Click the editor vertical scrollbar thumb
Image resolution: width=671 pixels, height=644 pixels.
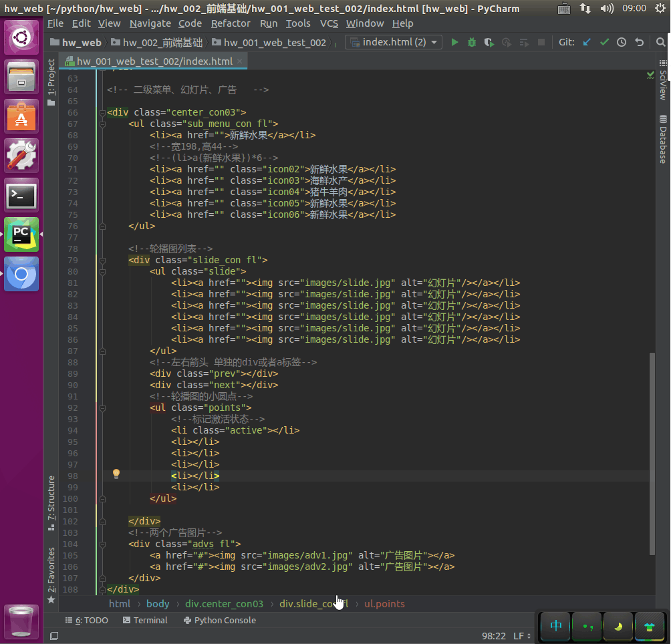pyautogui.click(x=652, y=454)
